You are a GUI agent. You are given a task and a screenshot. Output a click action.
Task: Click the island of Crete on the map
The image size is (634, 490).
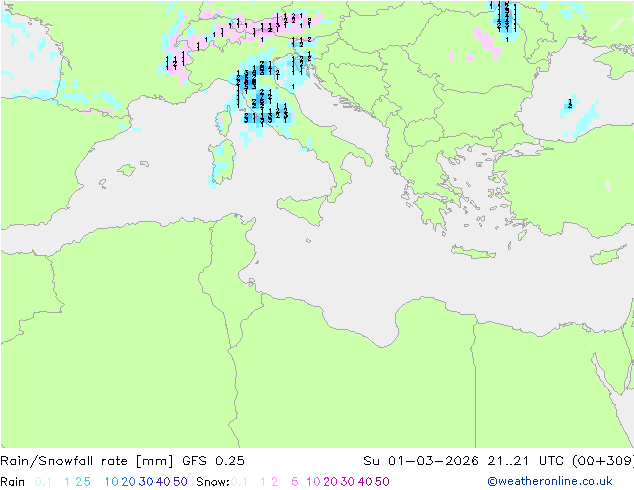tap(473, 252)
